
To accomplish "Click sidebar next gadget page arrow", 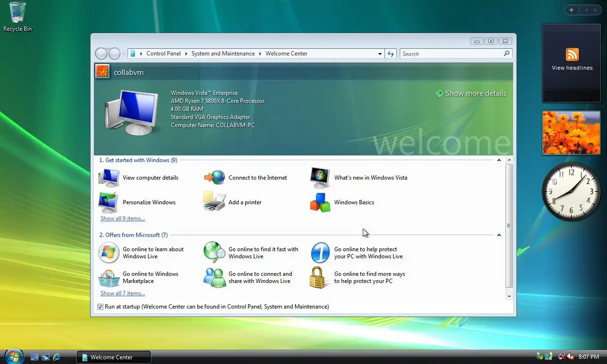I will [595, 10].
